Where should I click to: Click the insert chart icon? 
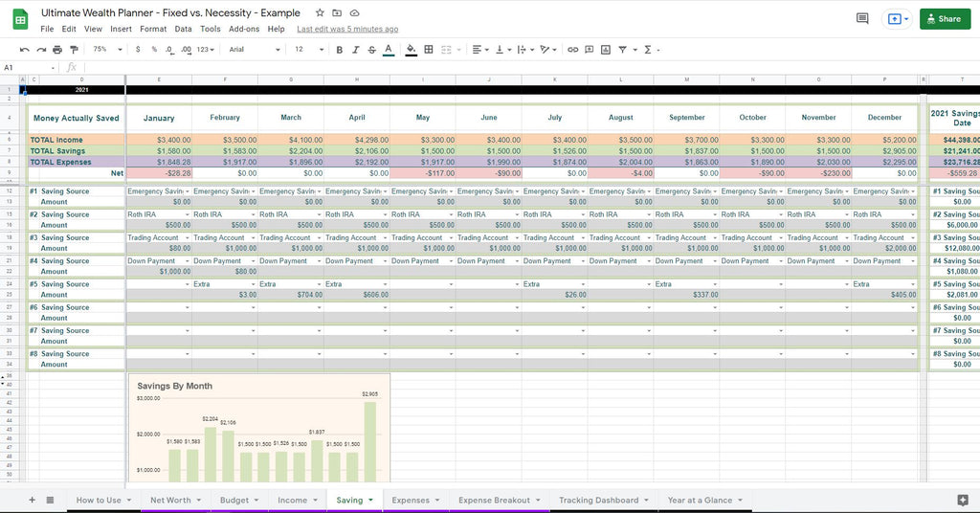pos(606,50)
